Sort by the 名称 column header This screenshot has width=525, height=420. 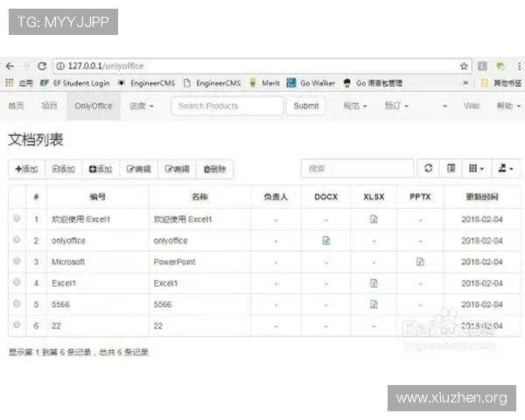point(199,197)
